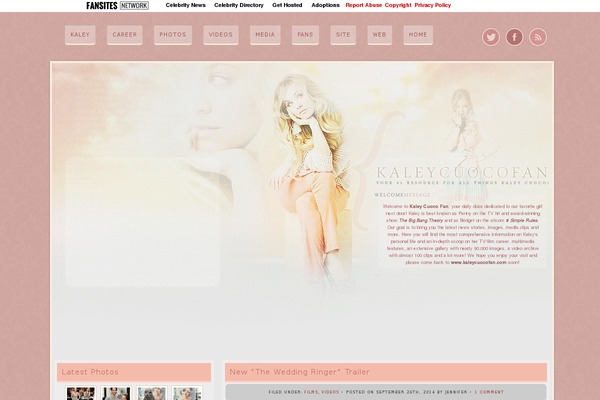The image size is (600, 400).
Task: Open the fourth Latest Photos thumbnail
Action: [187, 393]
